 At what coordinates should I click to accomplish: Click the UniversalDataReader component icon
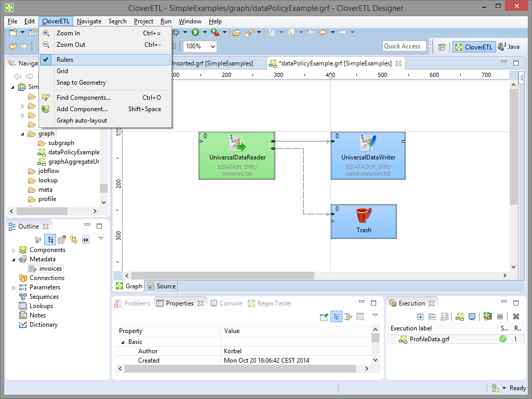point(237,143)
